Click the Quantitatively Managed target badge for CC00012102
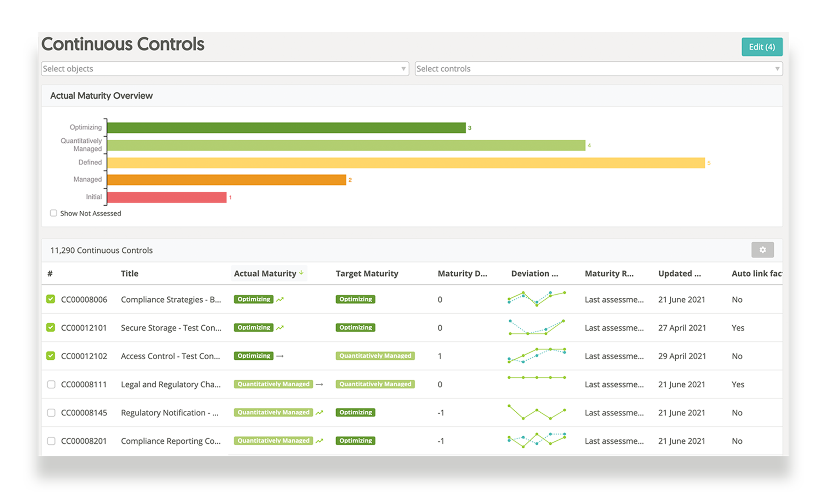 click(375, 356)
